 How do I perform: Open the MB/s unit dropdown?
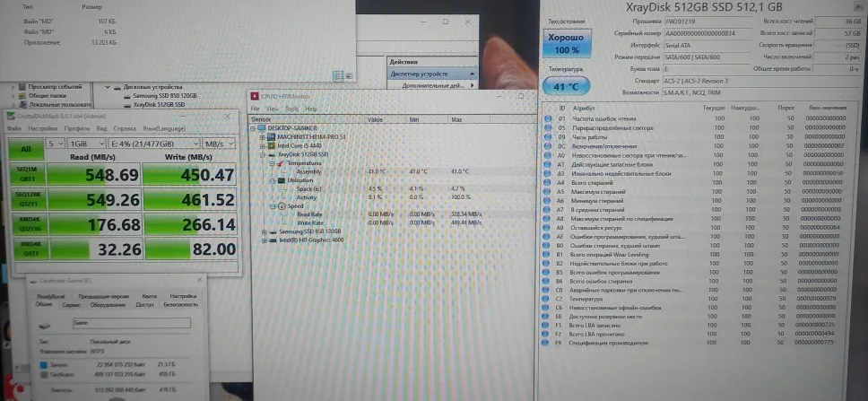tap(219, 144)
